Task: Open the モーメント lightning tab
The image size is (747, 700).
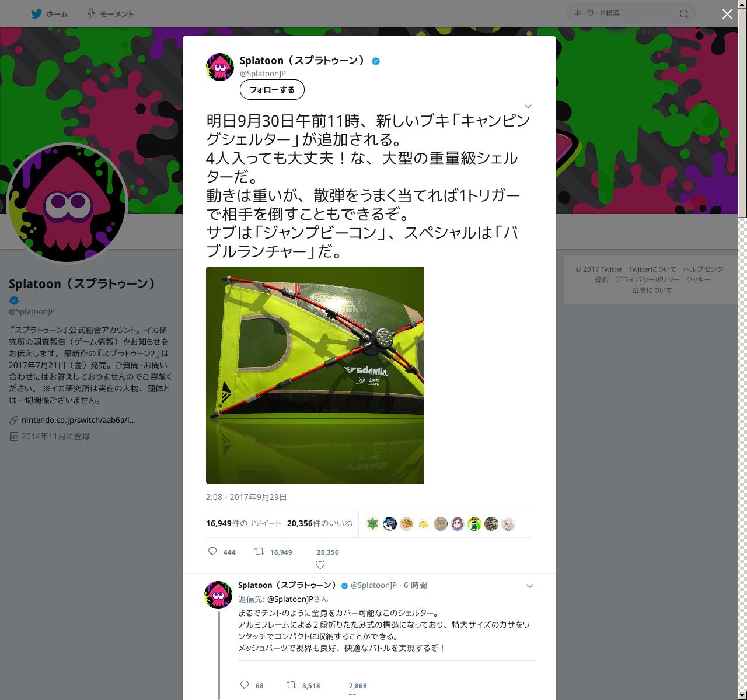Action: (x=110, y=14)
